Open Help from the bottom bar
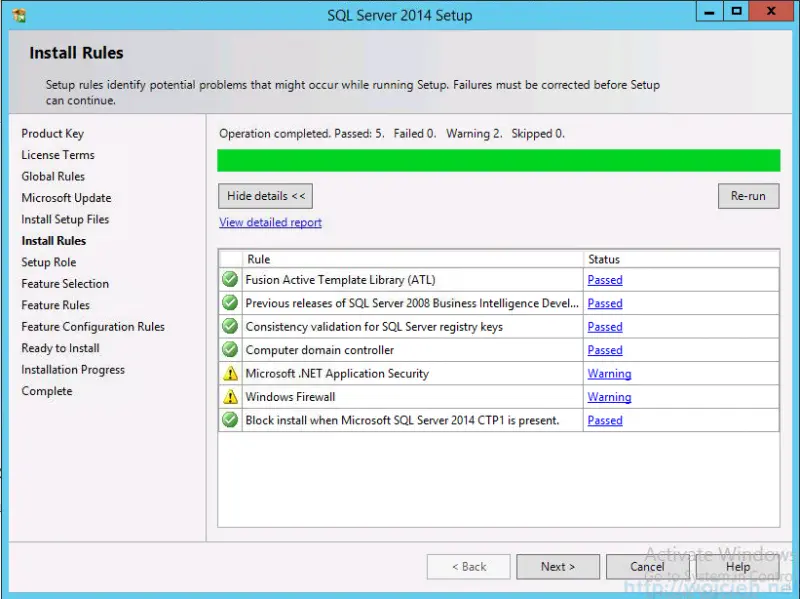800x599 pixels. tap(737, 566)
